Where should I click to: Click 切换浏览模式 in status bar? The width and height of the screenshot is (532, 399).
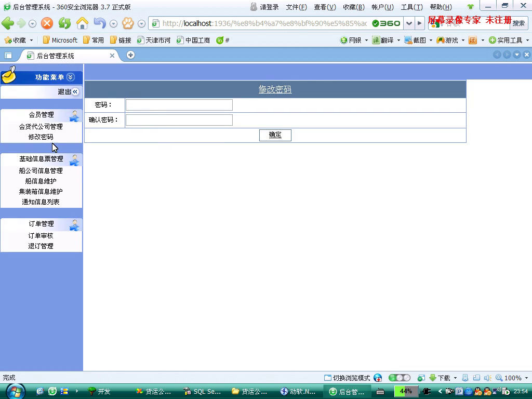coord(347,378)
